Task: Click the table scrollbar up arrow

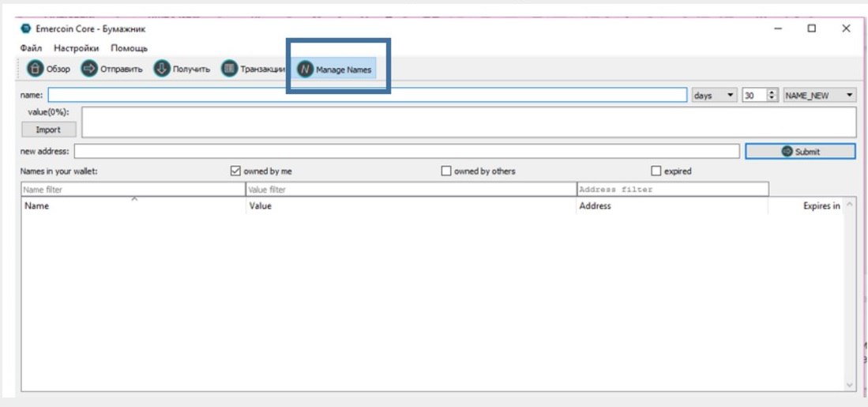Action: (x=851, y=204)
